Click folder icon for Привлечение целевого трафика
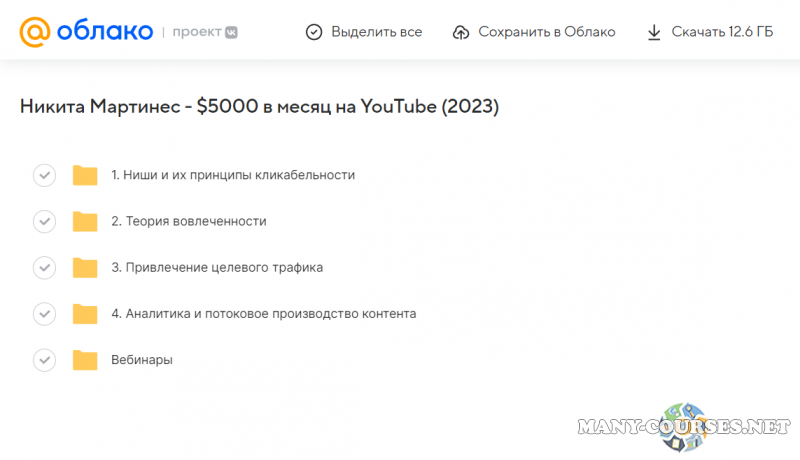Screen dimensions: 800x460 point(85,268)
